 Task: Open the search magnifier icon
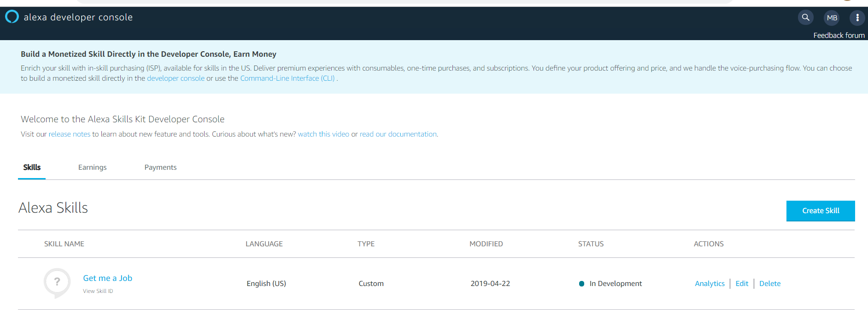coord(806,18)
